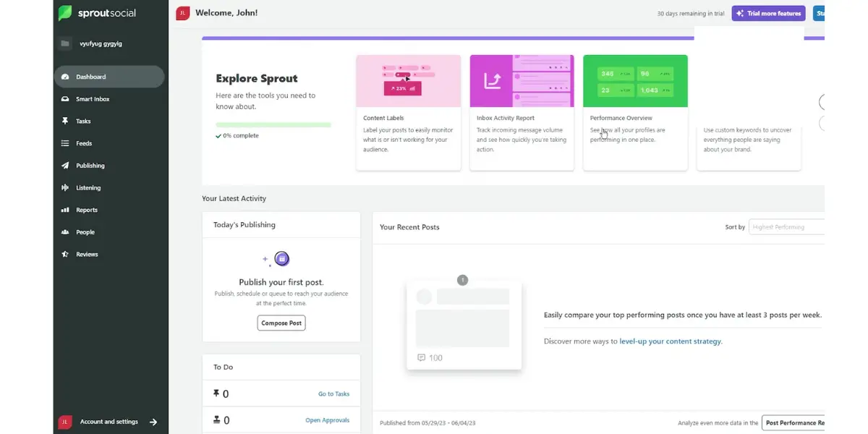Image resolution: width=868 pixels, height=434 pixels.
Task: Click the Welcome, John! heading
Action: point(226,13)
